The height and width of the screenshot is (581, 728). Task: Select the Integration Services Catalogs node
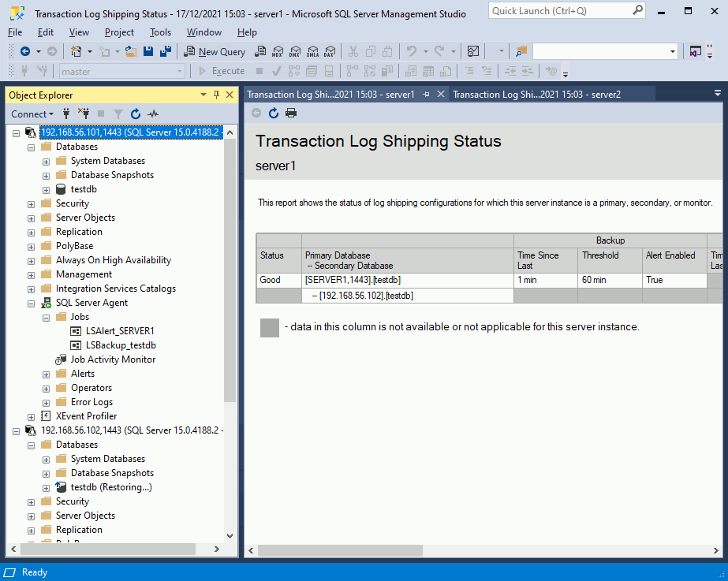pos(116,289)
